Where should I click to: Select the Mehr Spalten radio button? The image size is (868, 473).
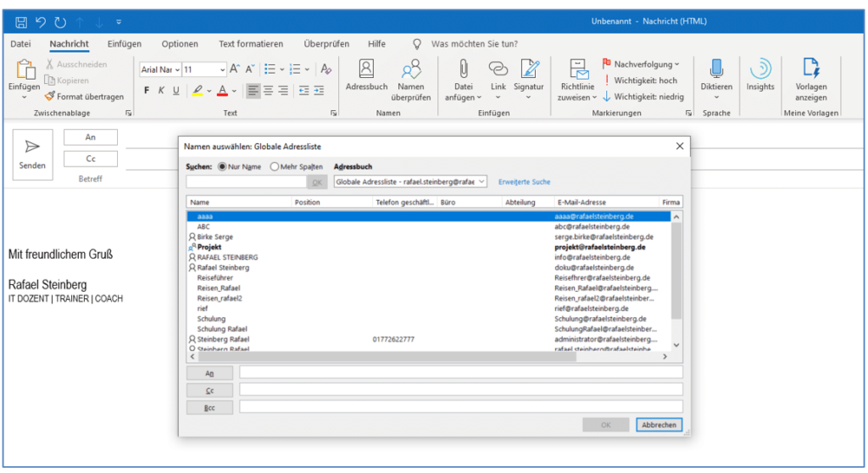click(275, 167)
